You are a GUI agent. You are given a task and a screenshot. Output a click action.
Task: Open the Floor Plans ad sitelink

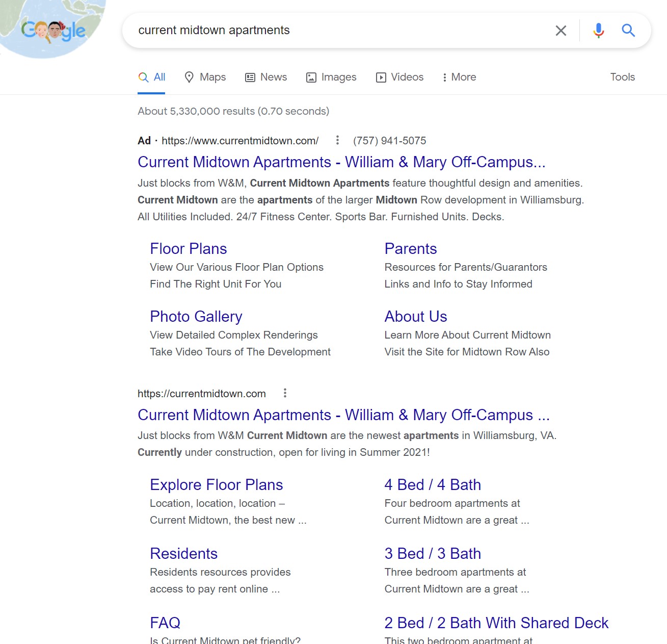coord(188,248)
